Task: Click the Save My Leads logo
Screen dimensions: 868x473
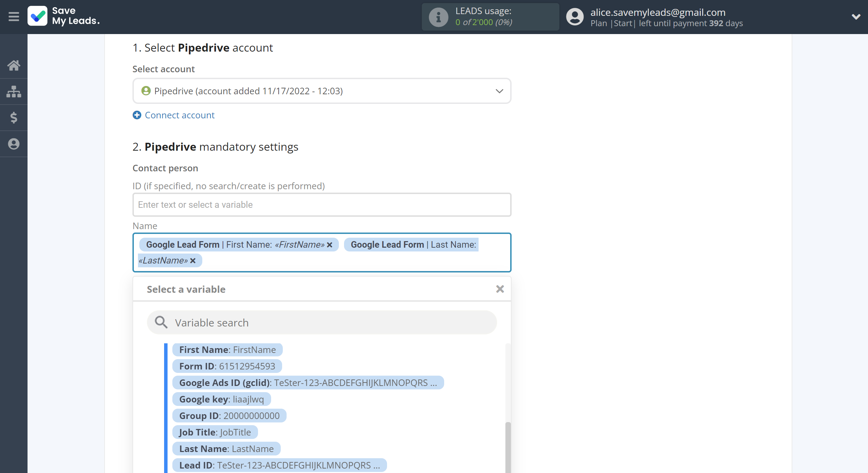Action: [64, 16]
